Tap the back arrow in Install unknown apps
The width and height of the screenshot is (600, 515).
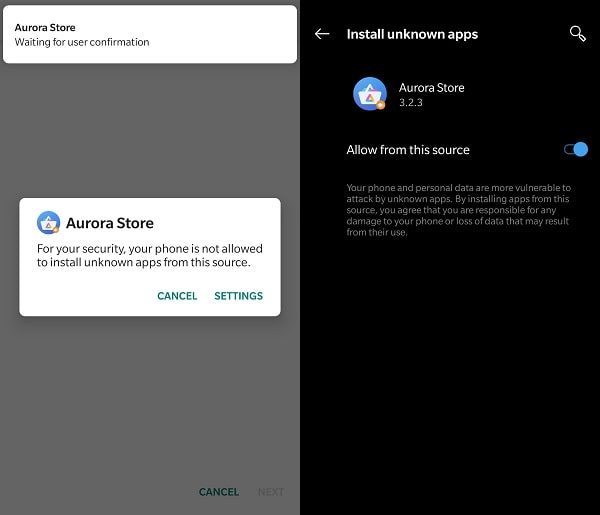(322, 34)
